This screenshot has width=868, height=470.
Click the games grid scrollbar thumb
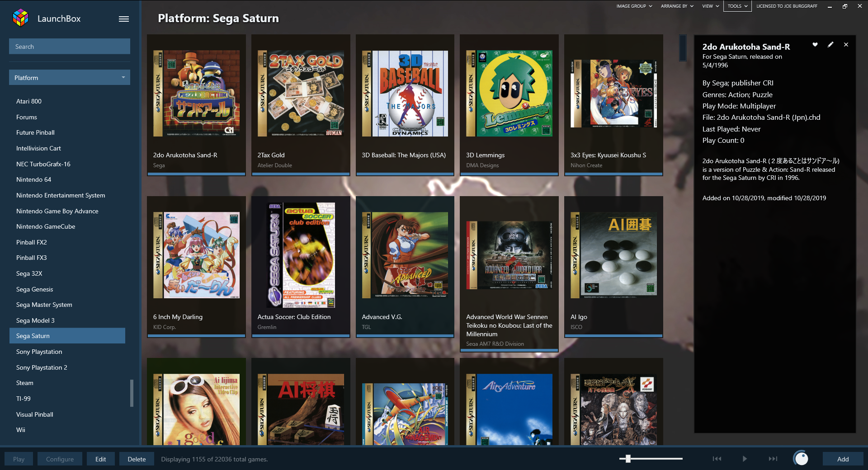[683, 48]
